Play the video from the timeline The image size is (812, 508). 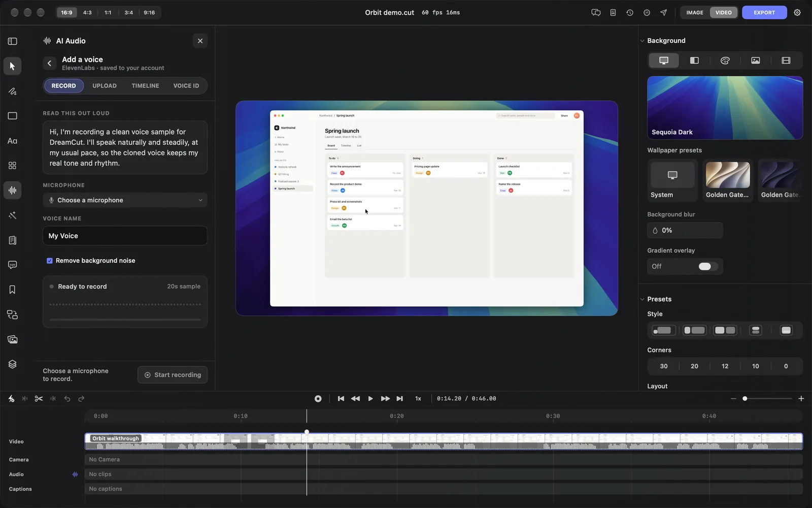pos(370,399)
